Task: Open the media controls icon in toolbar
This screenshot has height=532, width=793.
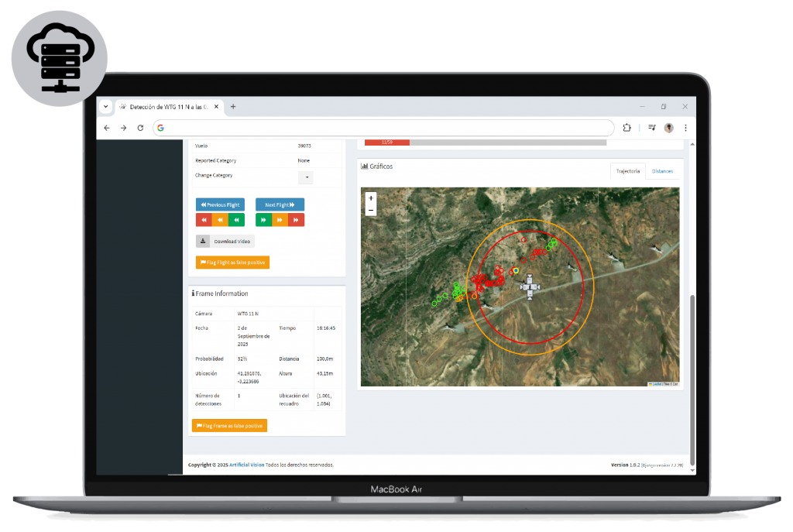Action: [652, 128]
